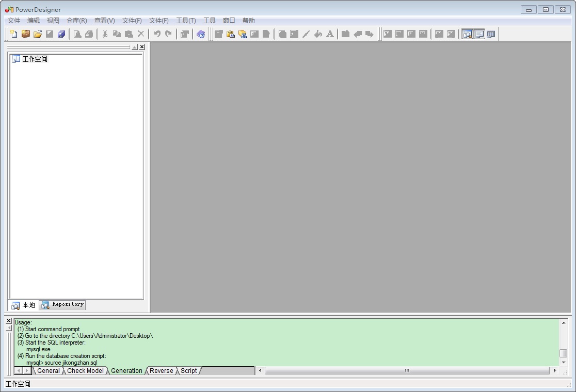
Task: Toggle the Result List view button
Action: coord(491,34)
